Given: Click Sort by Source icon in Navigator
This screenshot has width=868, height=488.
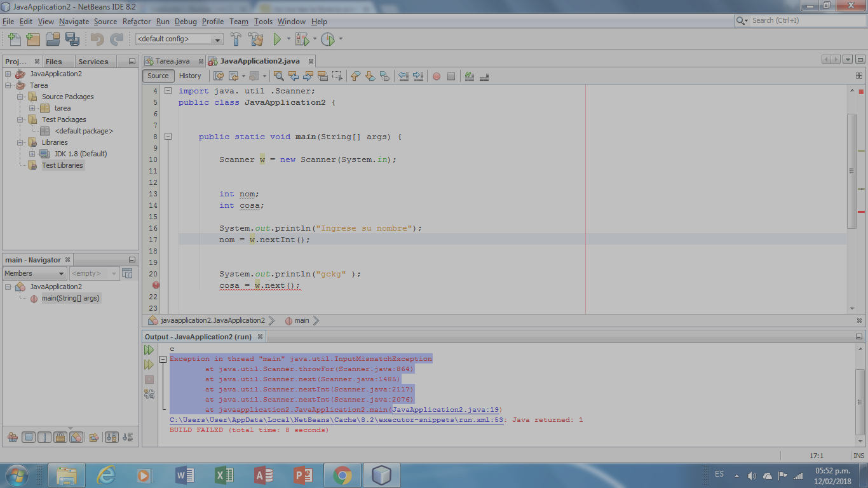Looking at the screenshot, I should (128, 437).
